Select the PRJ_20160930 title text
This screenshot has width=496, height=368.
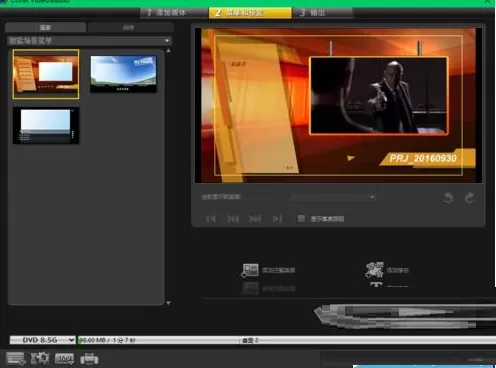[x=423, y=158]
